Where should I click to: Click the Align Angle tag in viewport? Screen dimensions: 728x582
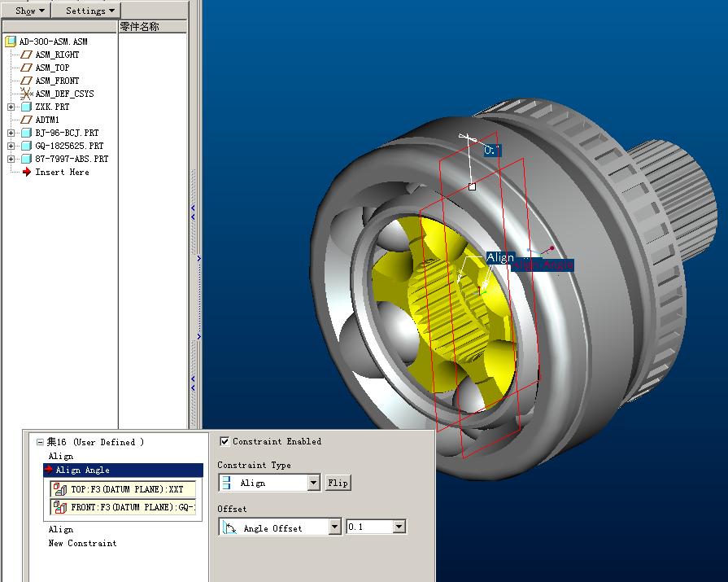point(543,265)
